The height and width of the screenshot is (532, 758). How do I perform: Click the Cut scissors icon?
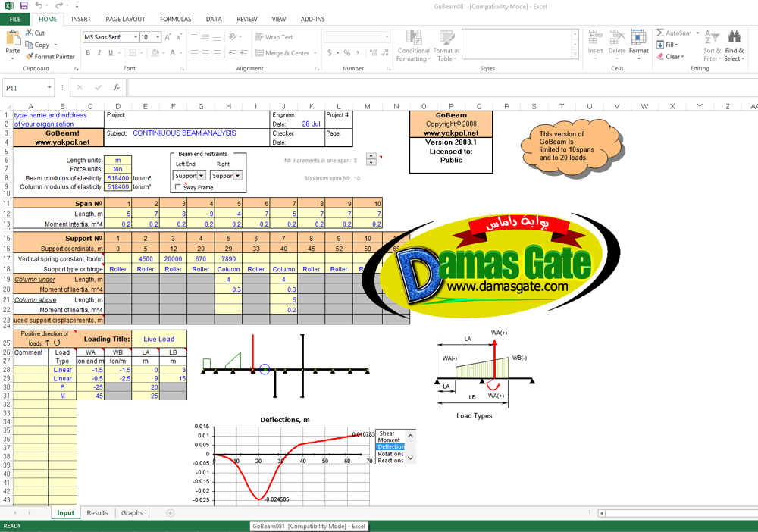click(29, 33)
